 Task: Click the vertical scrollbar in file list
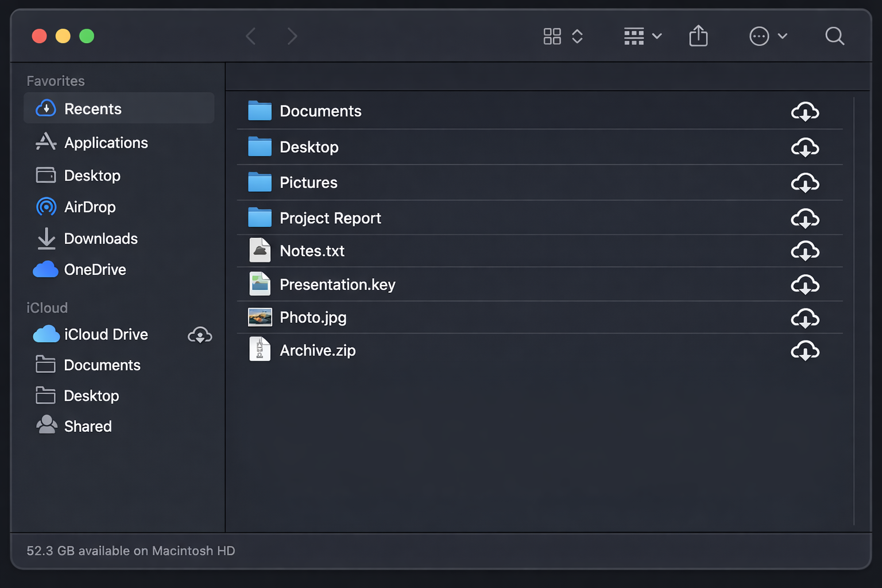point(854,311)
